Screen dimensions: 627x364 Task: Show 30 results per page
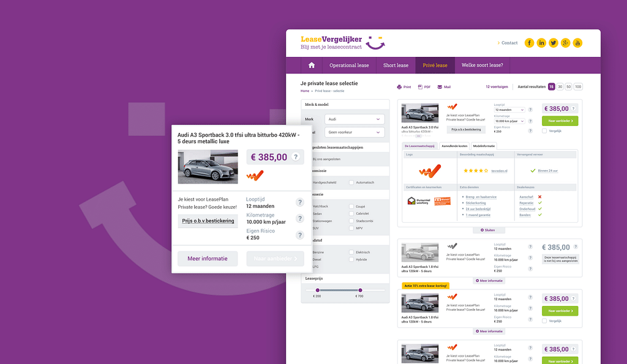click(560, 87)
